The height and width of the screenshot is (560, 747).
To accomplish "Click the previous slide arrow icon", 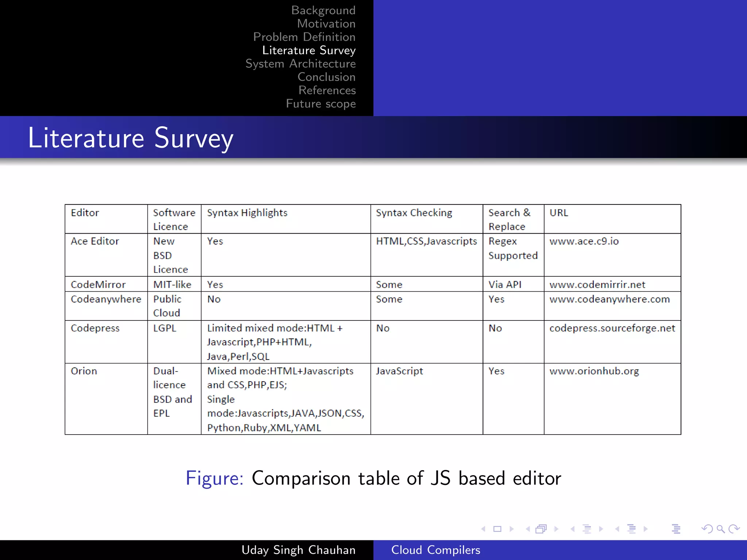I will [483, 529].
